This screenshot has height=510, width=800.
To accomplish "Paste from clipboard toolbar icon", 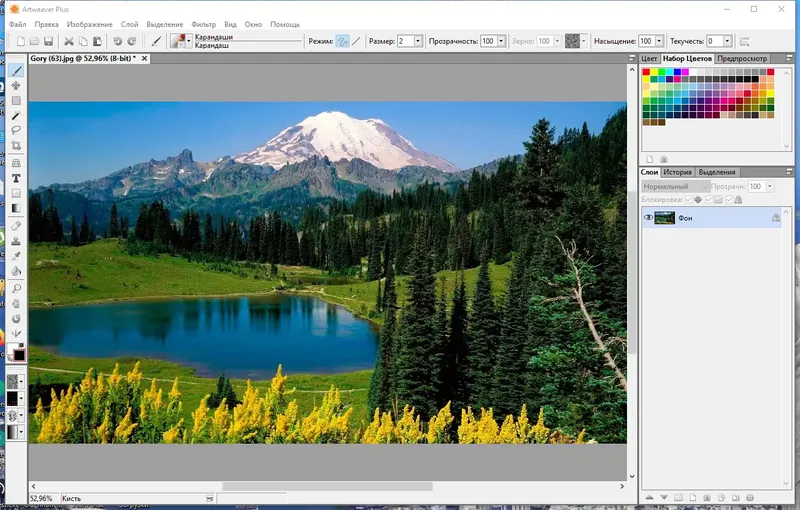I will pyautogui.click(x=97, y=41).
